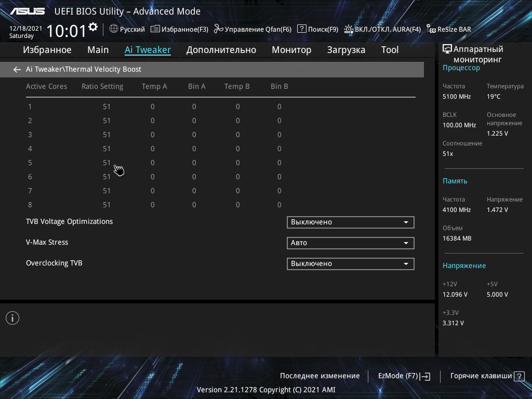Screen dimensions: 532x399
Task: Click Поиск(F9) label
Action: point(323,30)
